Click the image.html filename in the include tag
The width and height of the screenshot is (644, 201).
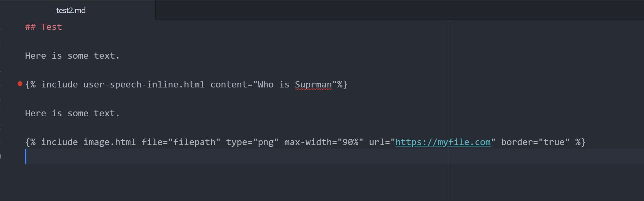point(109,142)
